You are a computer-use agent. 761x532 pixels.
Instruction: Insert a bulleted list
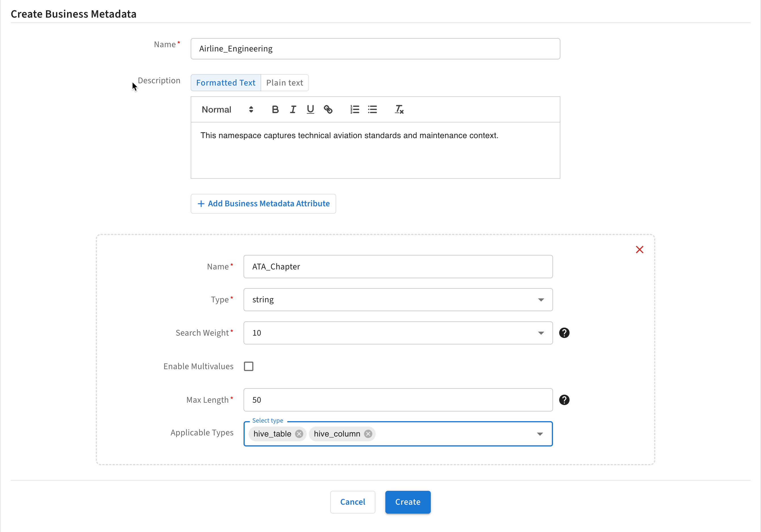(372, 109)
